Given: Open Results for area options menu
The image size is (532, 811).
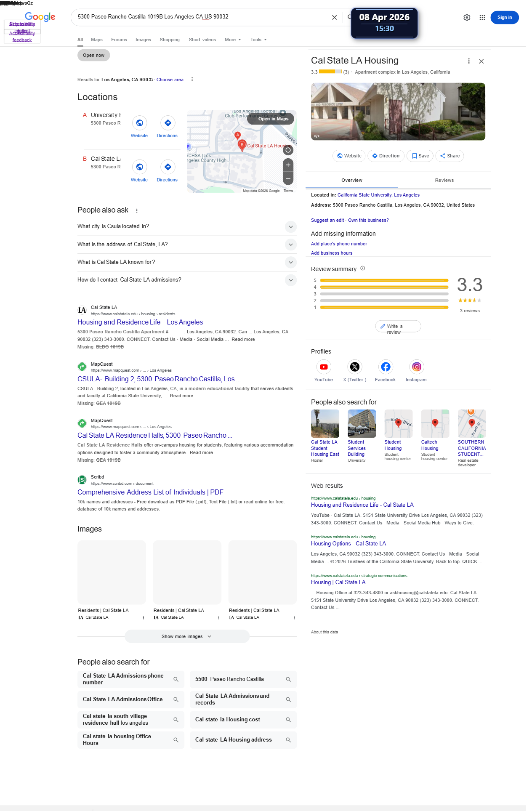Looking at the screenshot, I should pos(192,79).
